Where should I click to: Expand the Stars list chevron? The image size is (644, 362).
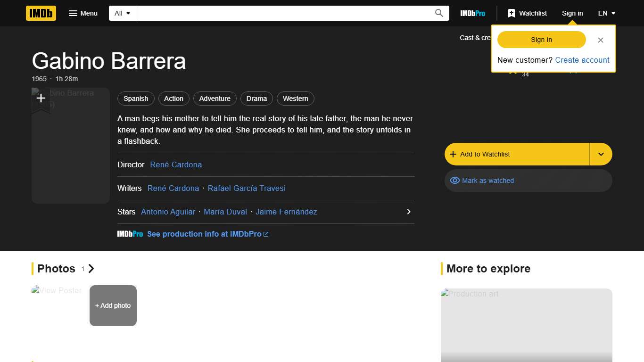pos(408,212)
